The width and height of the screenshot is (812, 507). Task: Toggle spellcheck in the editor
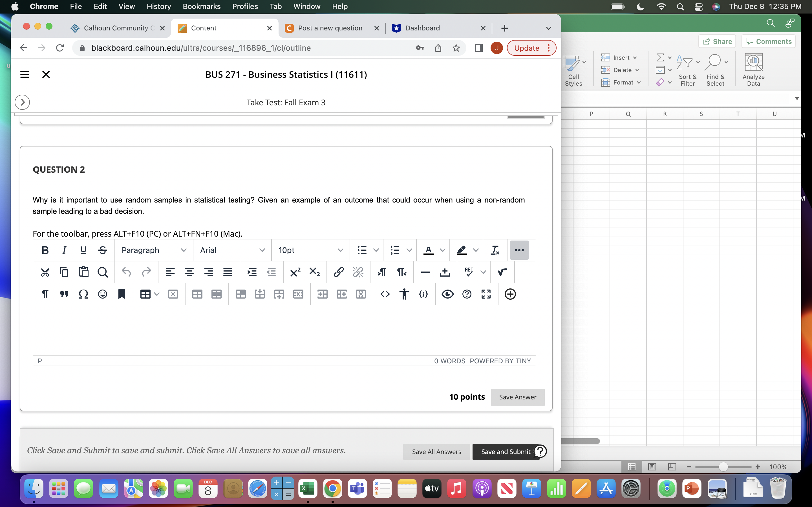tap(469, 272)
